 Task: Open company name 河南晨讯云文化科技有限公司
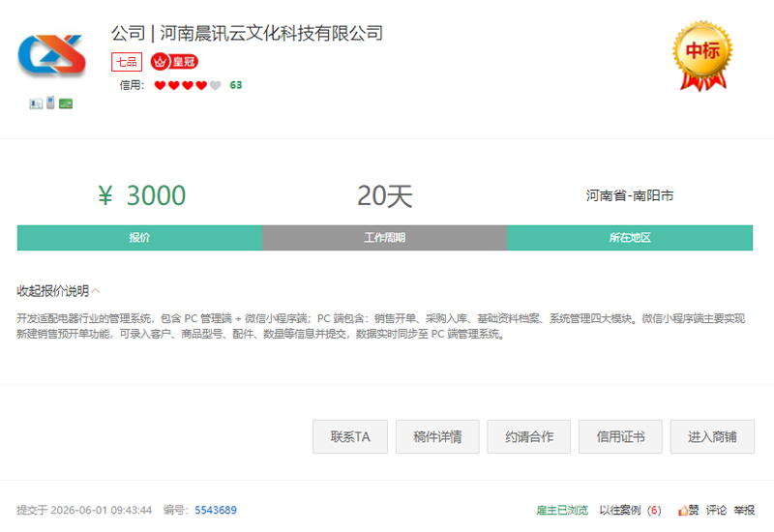[272, 34]
